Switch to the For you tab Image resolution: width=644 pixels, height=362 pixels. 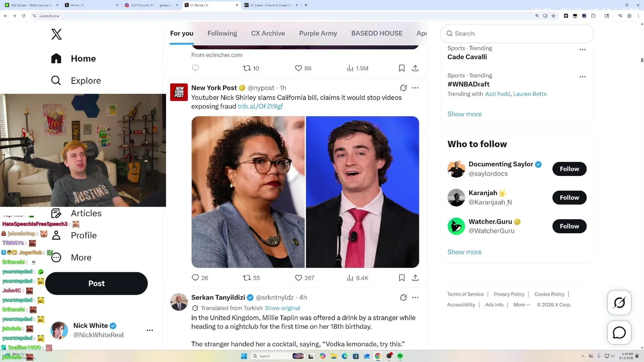tap(182, 33)
